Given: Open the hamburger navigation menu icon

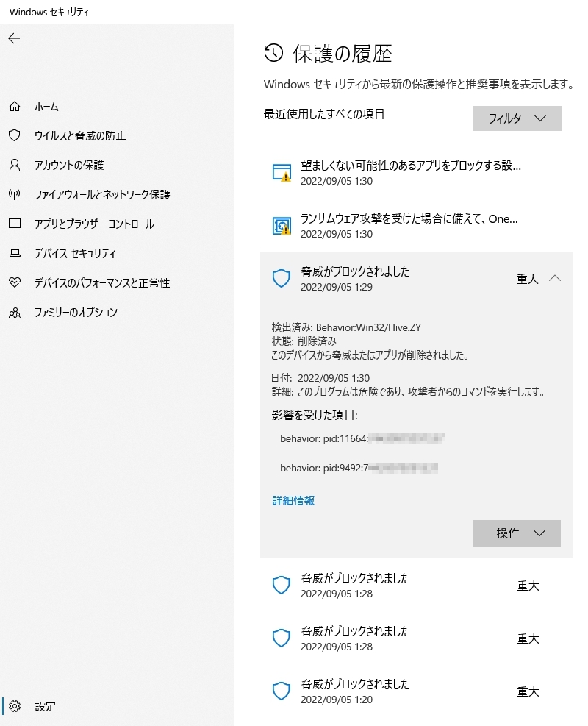Looking at the screenshot, I should (x=15, y=71).
